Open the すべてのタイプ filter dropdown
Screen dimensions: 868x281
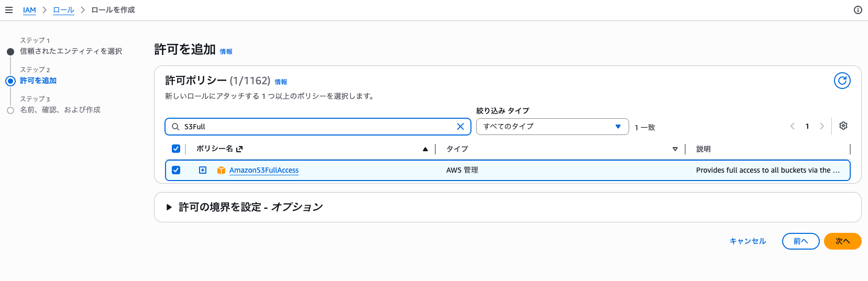pos(552,127)
